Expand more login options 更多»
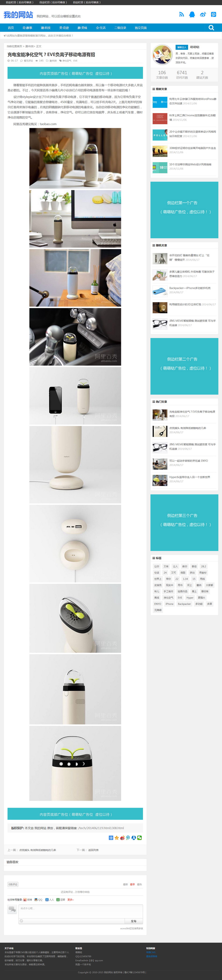The height and width of the screenshot is (980, 222). 70,900
